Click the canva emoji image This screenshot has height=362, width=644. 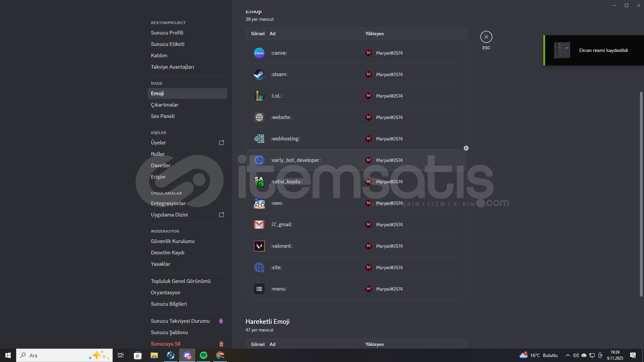(259, 53)
